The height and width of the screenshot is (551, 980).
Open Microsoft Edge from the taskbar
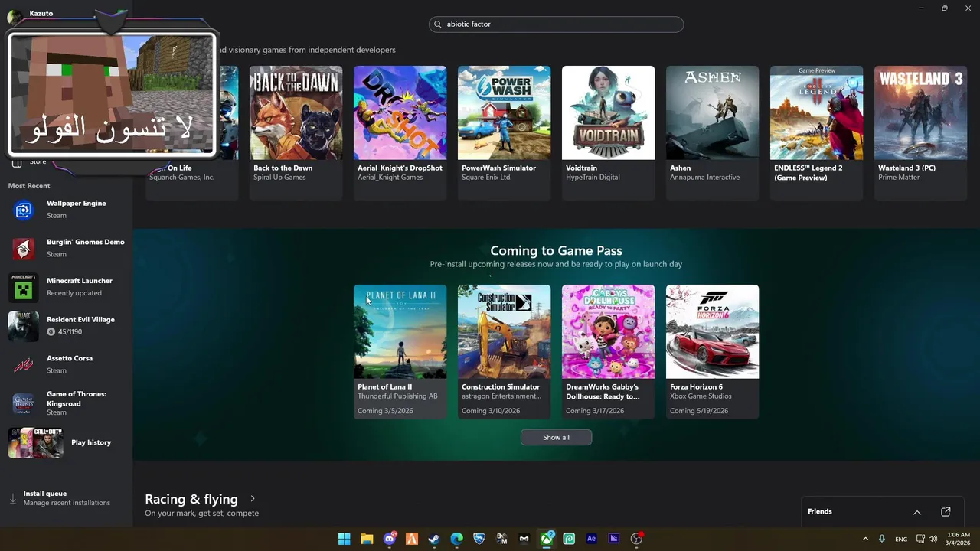[457, 539]
